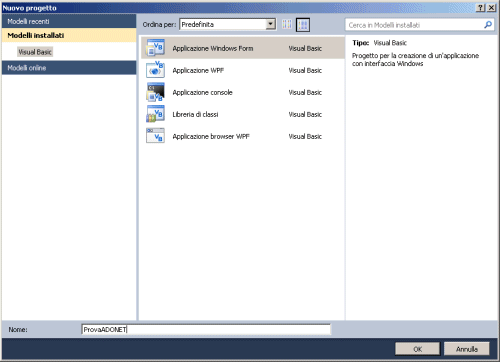Click in the Nome text field
Image resolution: width=500 pixels, height=362 pixels.
click(x=206, y=329)
